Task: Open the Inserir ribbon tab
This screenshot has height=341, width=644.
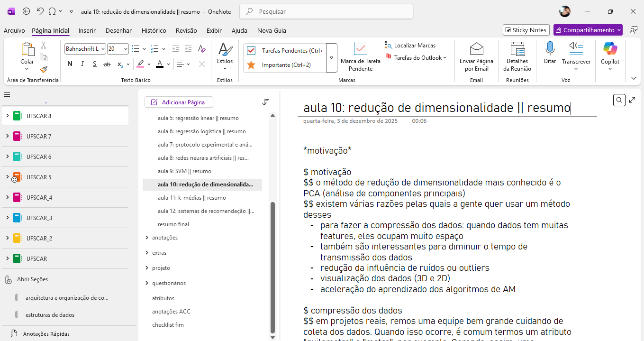Action: (87, 30)
